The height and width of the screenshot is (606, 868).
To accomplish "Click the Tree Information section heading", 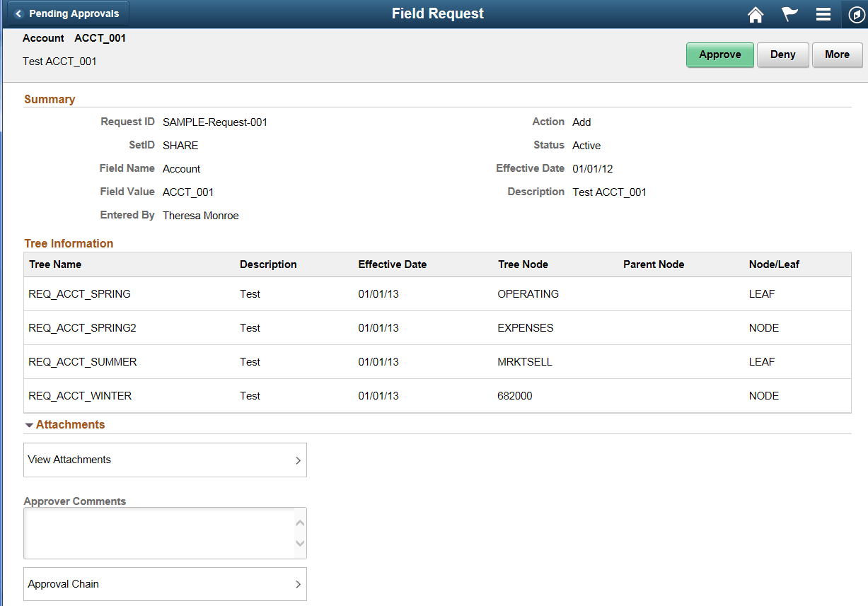I will 69,243.
